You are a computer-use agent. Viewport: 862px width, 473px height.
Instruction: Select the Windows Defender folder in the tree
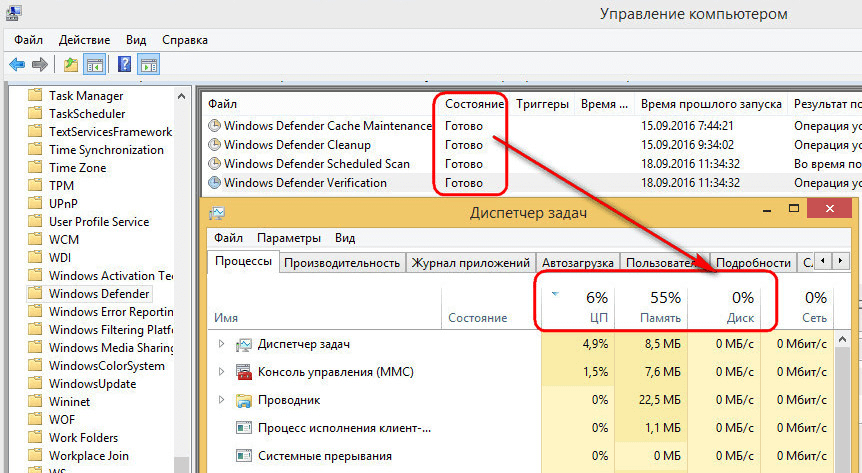pos(99,294)
